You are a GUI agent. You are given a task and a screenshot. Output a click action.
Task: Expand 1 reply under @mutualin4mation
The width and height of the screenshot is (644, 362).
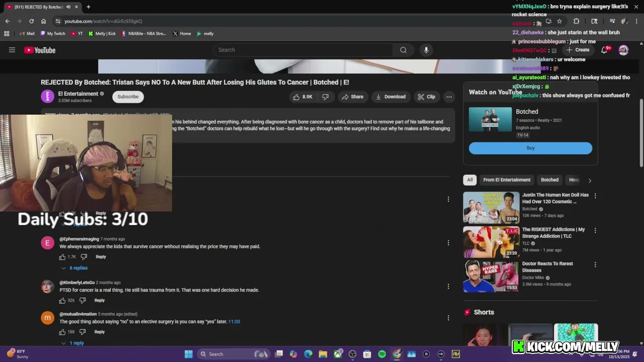click(x=72, y=343)
